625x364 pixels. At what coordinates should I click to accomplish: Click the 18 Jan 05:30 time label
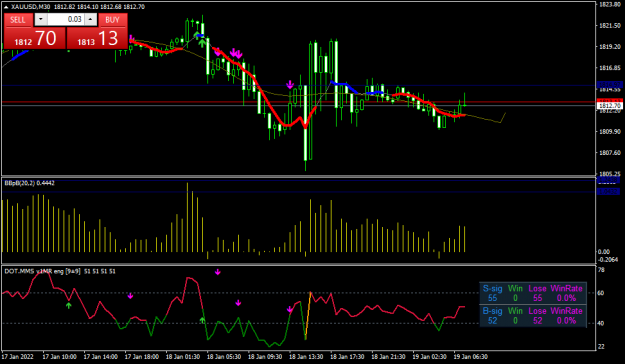[224, 356]
